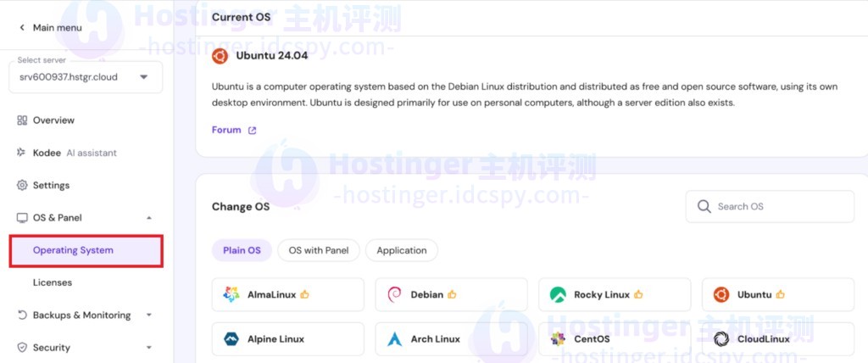Open the Licenses submenu item
868x363 pixels.
pyautogui.click(x=53, y=282)
